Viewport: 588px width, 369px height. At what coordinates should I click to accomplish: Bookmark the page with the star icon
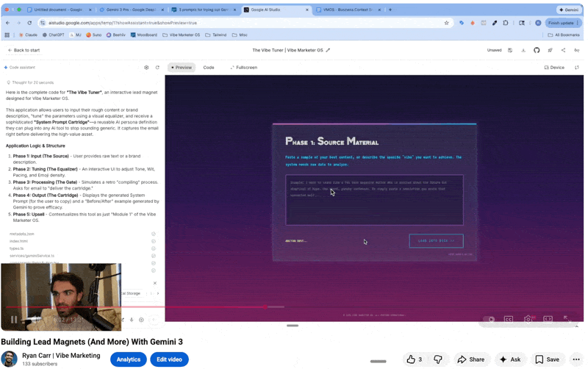pyautogui.click(x=446, y=23)
